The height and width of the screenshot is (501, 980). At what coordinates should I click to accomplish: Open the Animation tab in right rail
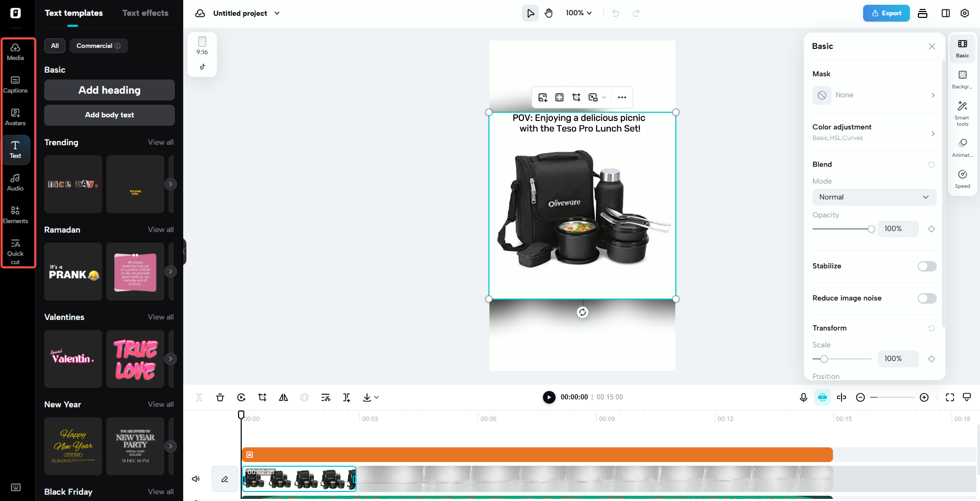click(962, 148)
